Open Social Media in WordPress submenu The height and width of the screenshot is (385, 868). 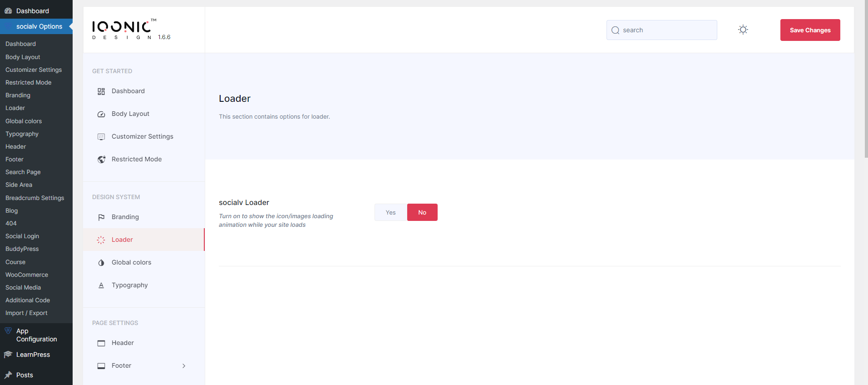tap(23, 287)
